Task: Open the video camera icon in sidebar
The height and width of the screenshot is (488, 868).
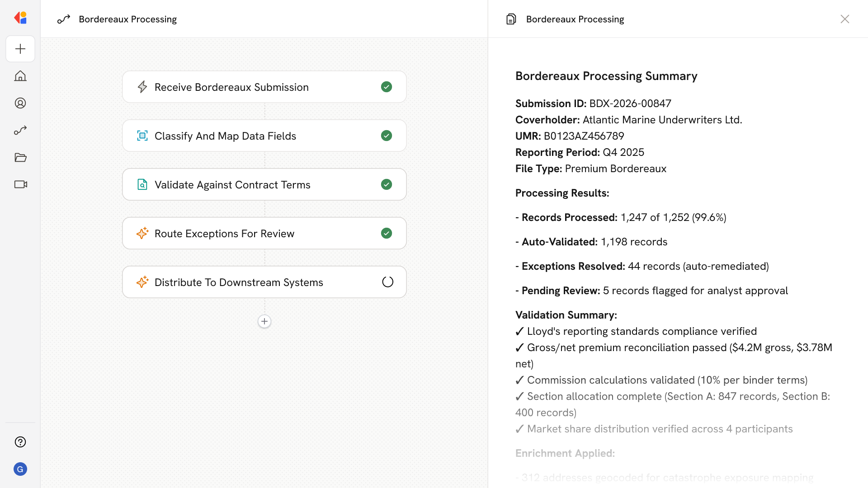Action: click(20, 184)
